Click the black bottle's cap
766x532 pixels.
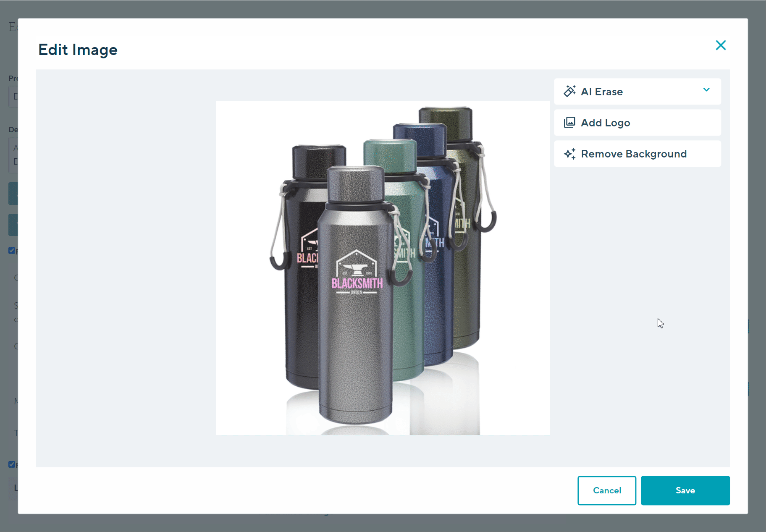[x=318, y=162]
